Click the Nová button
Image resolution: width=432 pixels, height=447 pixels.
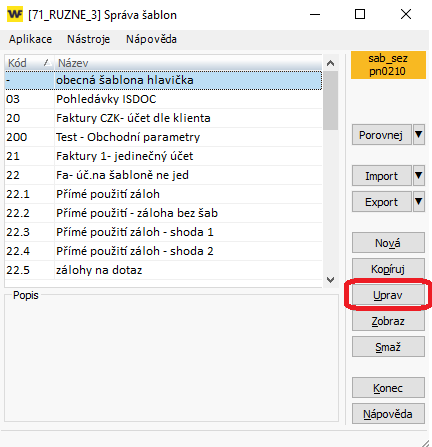point(388,243)
